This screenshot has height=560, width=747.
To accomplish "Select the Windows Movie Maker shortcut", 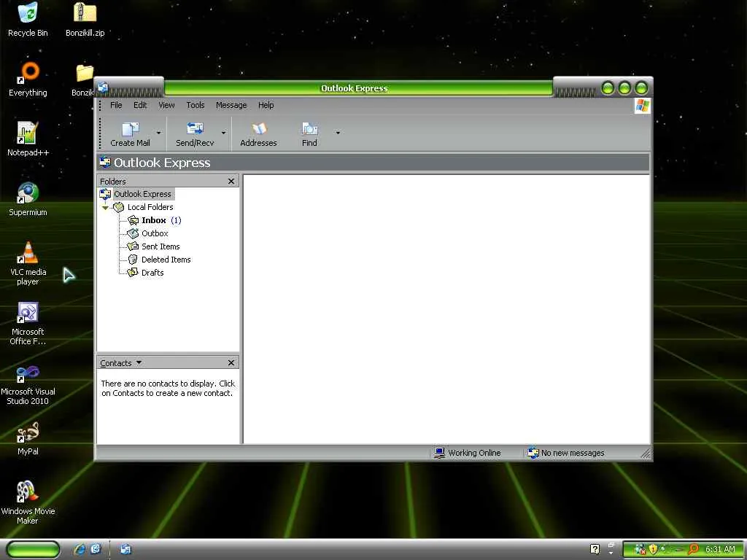I will click(x=28, y=503).
